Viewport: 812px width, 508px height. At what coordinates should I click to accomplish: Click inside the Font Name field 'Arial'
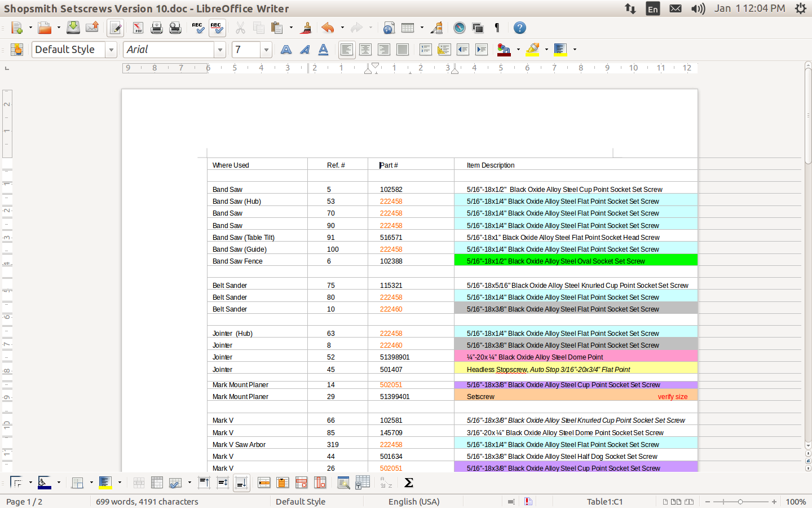(169, 50)
